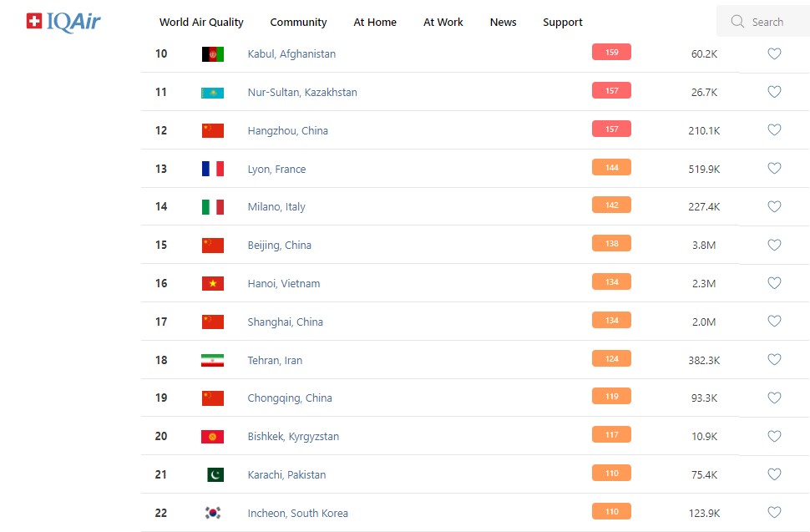Click the Iran flag beside Tehran
Screen dimensions: 810x532
pyautogui.click(x=212, y=361)
